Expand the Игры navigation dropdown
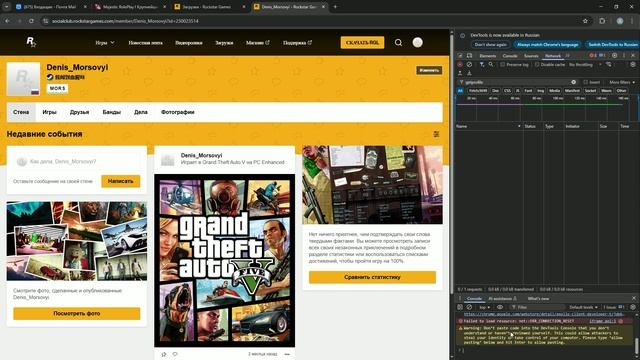 (x=105, y=42)
